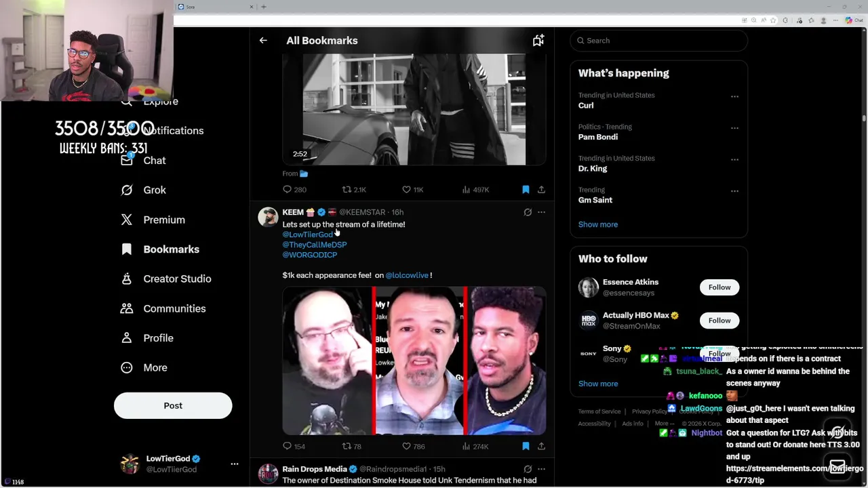Remove bookmark on KEEM's post
Image resolution: width=868 pixels, height=488 pixels.
coord(526,446)
